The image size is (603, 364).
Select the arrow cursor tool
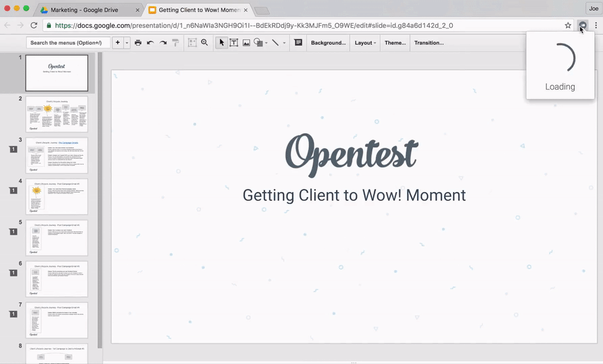222,43
